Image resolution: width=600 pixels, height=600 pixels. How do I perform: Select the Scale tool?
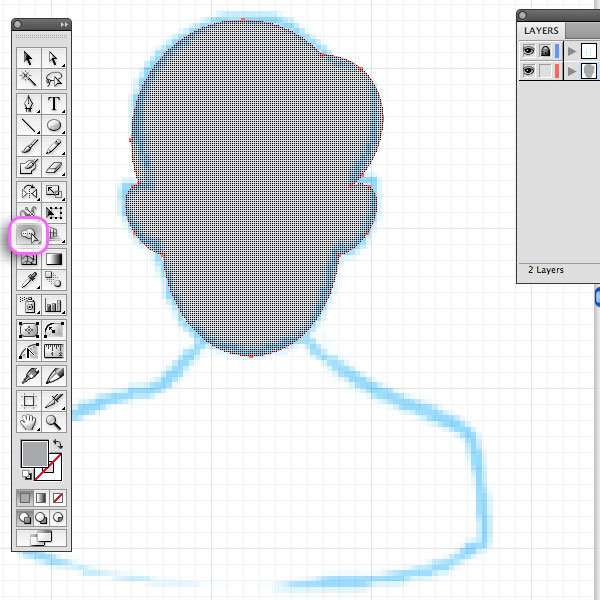(54, 192)
